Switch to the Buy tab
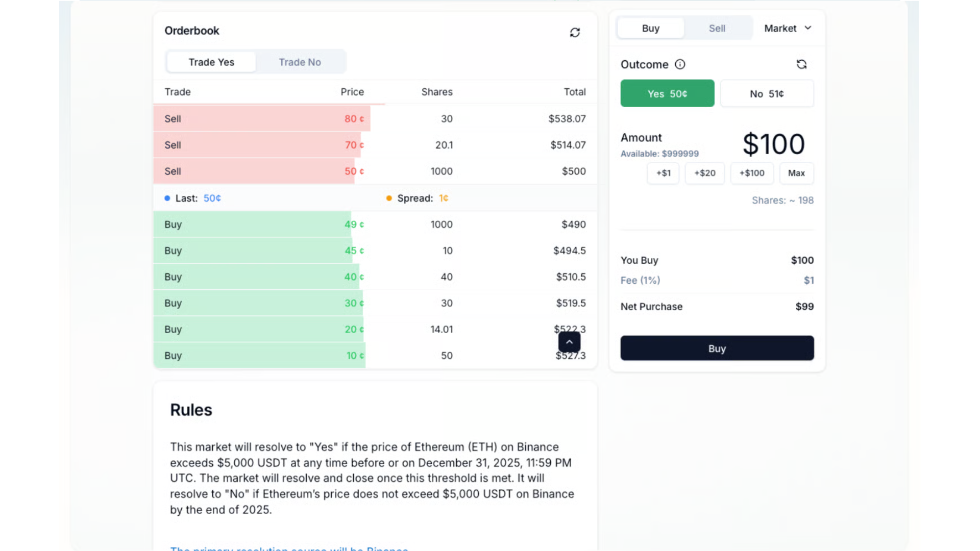Image resolution: width=980 pixels, height=551 pixels. coord(650,29)
